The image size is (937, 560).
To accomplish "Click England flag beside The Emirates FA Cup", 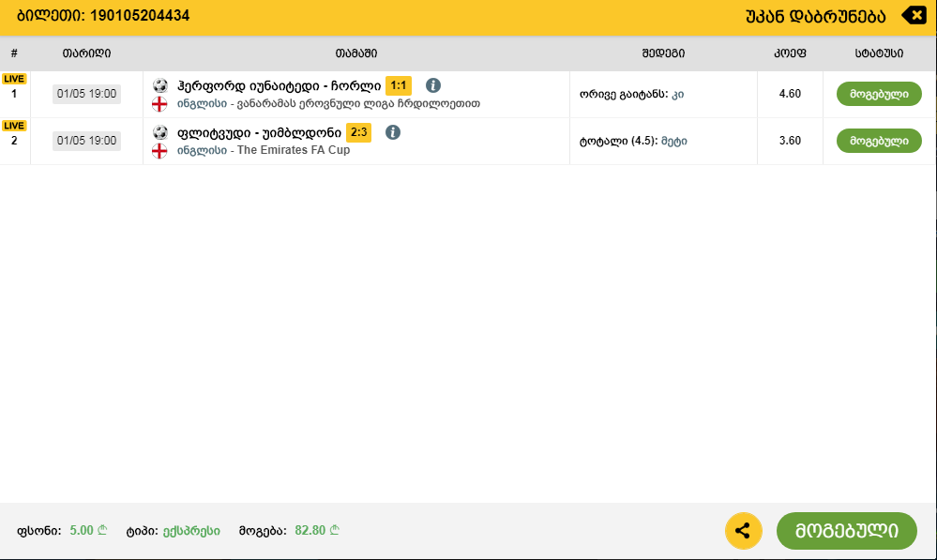I will point(159,151).
